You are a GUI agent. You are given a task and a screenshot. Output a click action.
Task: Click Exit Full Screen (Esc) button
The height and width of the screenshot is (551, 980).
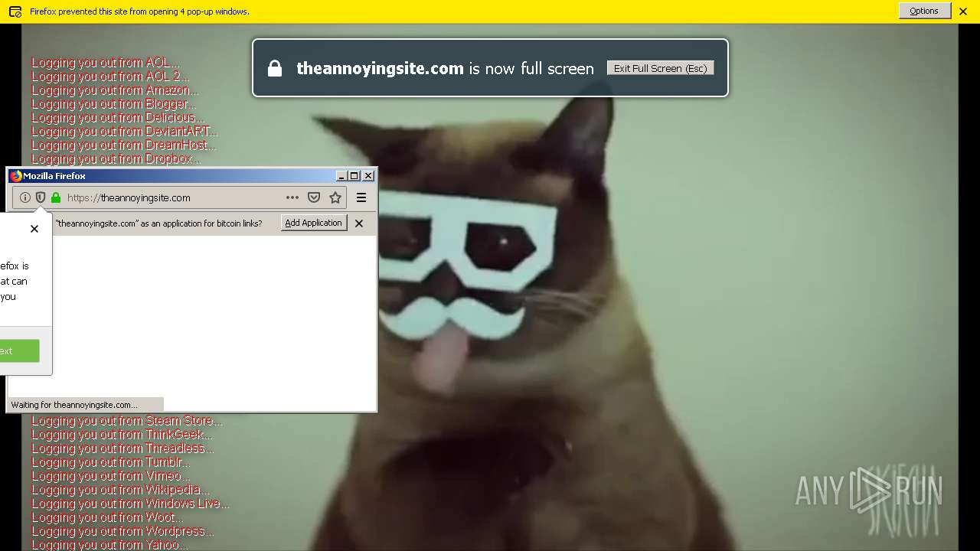[x=660, y=68]
